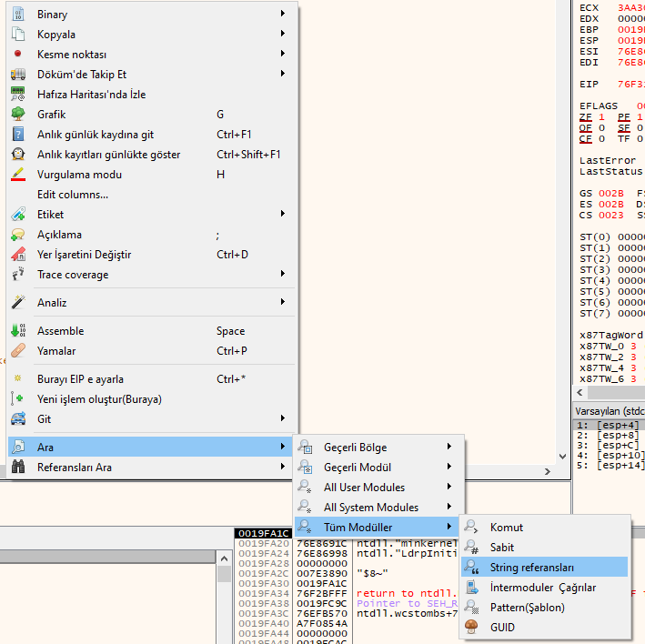Expand the Kesme noktası submenu arrow
The height and width of the screenshot is (644, 645).
(x=283, y=54)
